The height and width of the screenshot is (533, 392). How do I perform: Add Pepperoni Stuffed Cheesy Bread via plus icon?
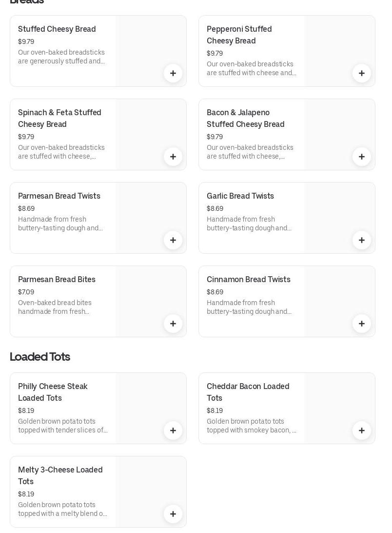[362, 73]
